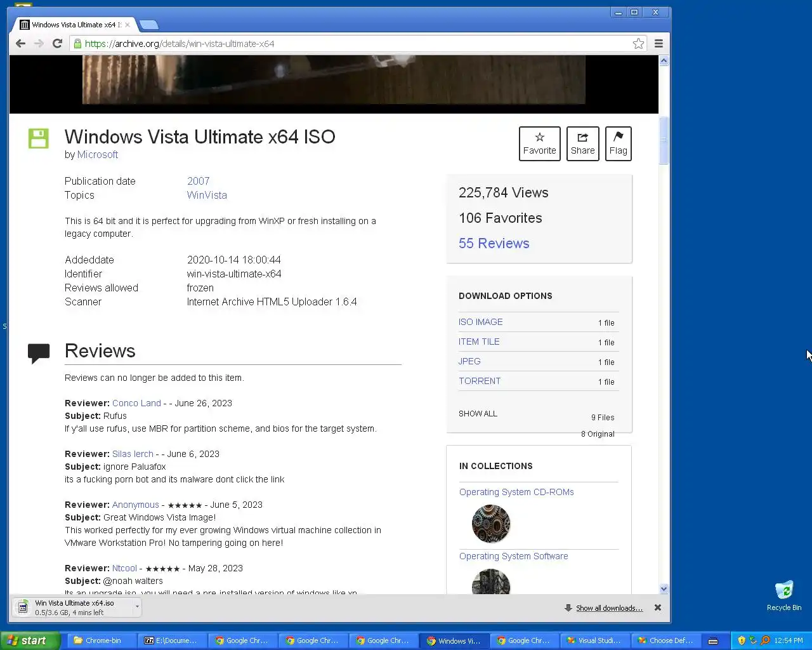812x650 pixels.
Task: Open reviewer Anonymous link
Action: point(136,505)
